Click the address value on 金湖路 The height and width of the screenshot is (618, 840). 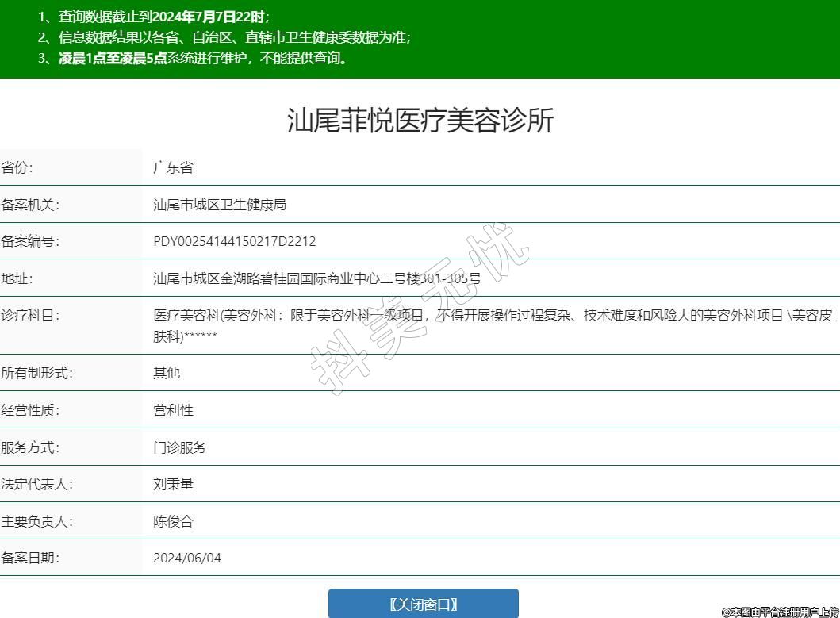coord(316,278)
